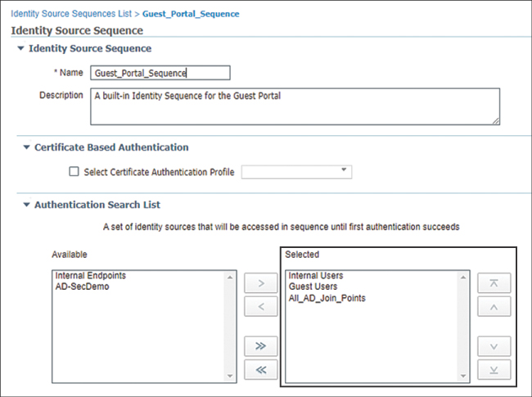Click the Name input field
Screen dimensions: 532x397
click(x=160, y=73)
